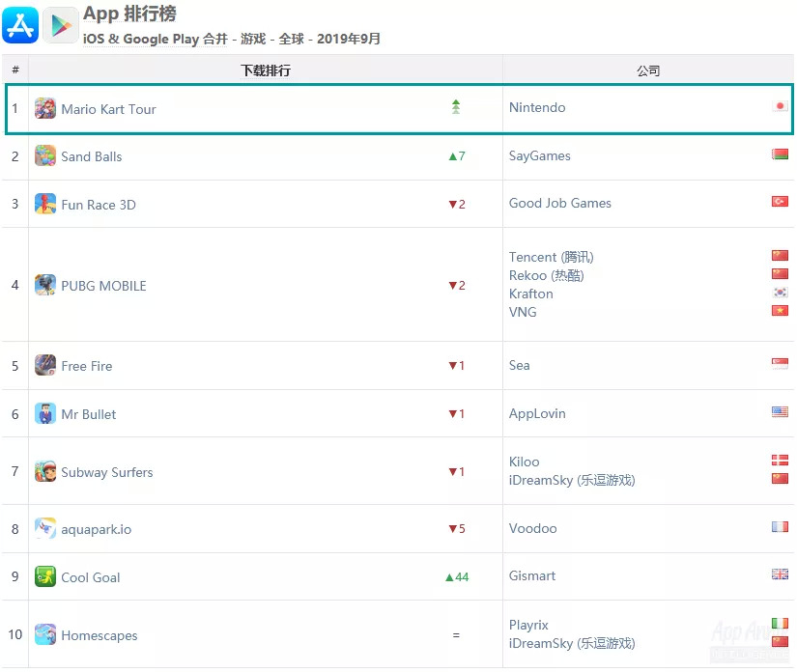Click the Voodoo company link
This screenshot has width=797, height=672.
tap(532, 528)
